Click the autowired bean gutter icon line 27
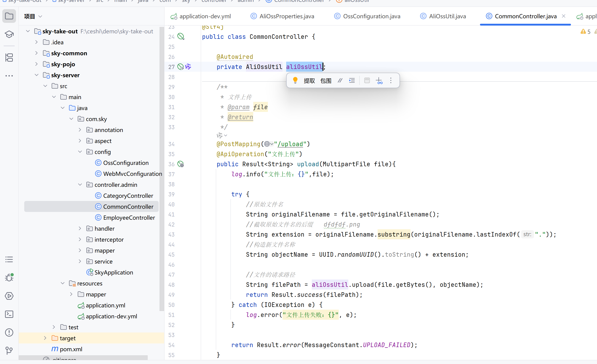The height and width of the screenshot is (364, 597). pyautogui.click(x=181, y=67)
